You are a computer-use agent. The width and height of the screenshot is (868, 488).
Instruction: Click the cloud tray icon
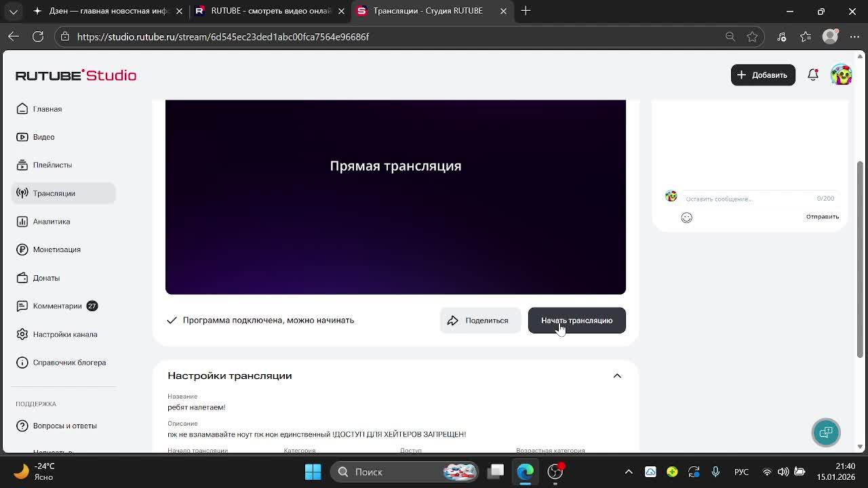tap(650, 472)
